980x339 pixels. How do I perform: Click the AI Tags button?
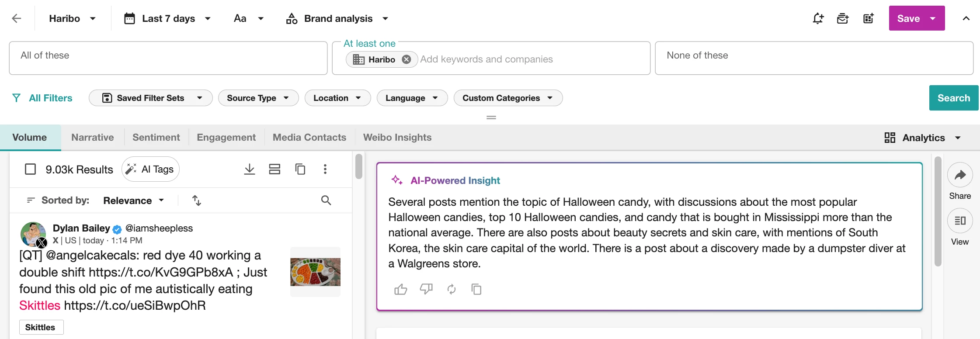[151, 169]
